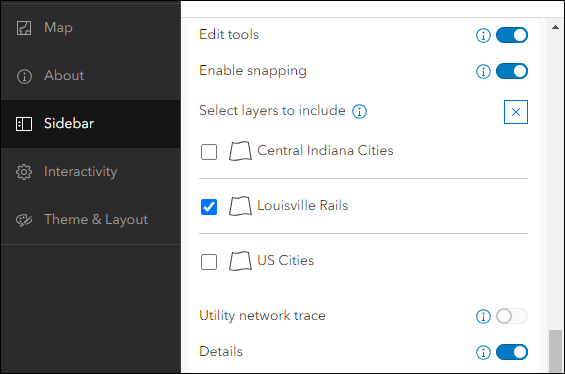Click info icon beside Enable snapping
Screen dimensions: 565x374
[483, 71]
